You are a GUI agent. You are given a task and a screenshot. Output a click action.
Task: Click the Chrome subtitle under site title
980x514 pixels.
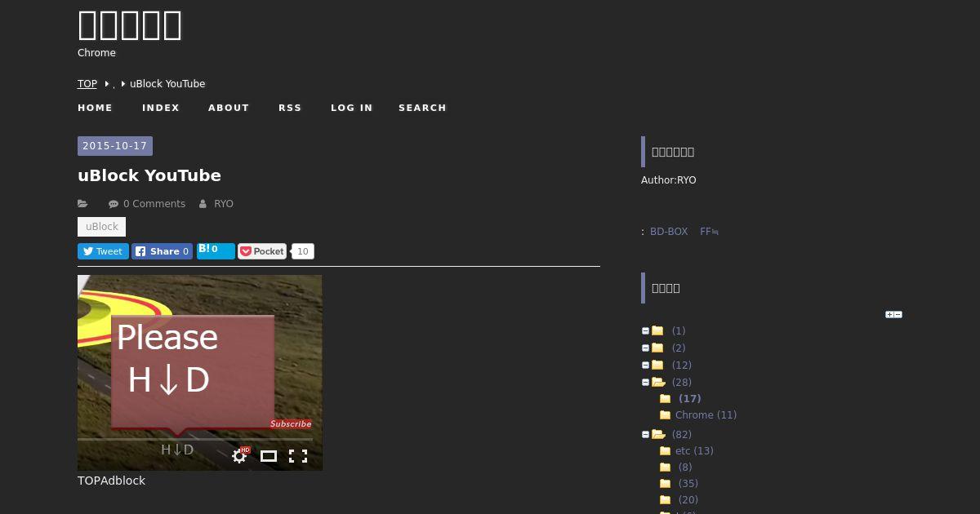(x=96, y=53)
